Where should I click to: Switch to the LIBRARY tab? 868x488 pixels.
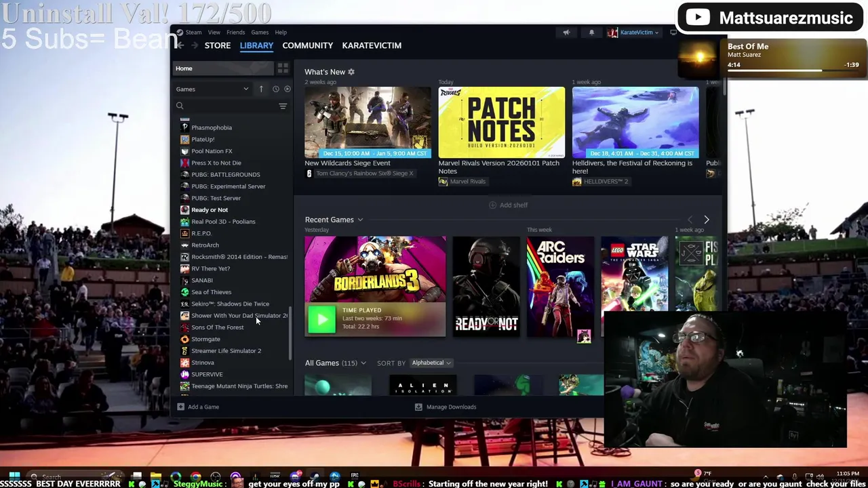[256, 45]
